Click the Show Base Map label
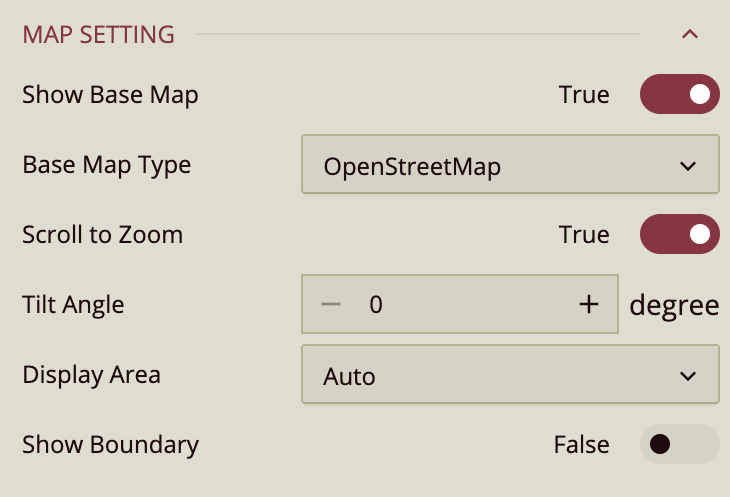This screenshot has width=730, height=497. 110,95
